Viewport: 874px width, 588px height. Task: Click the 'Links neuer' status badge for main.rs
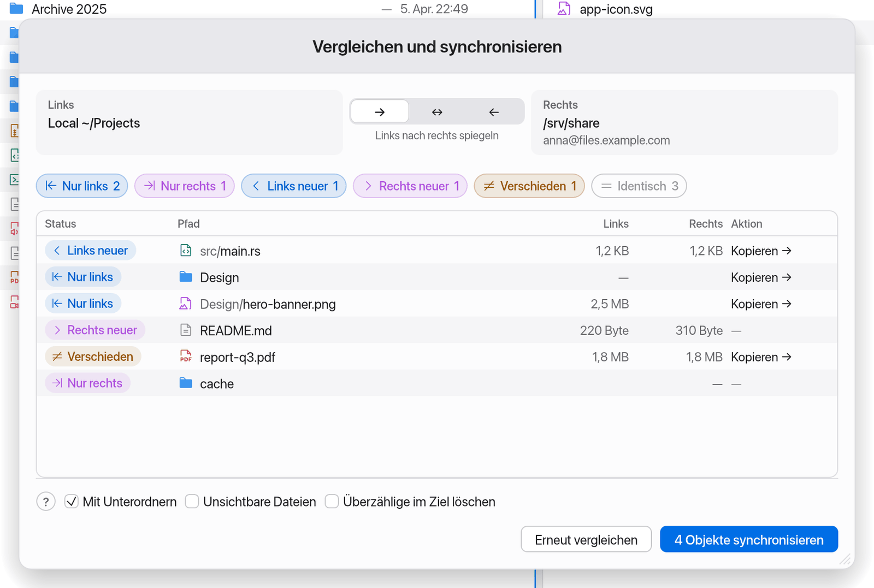[x=90, y=251]
